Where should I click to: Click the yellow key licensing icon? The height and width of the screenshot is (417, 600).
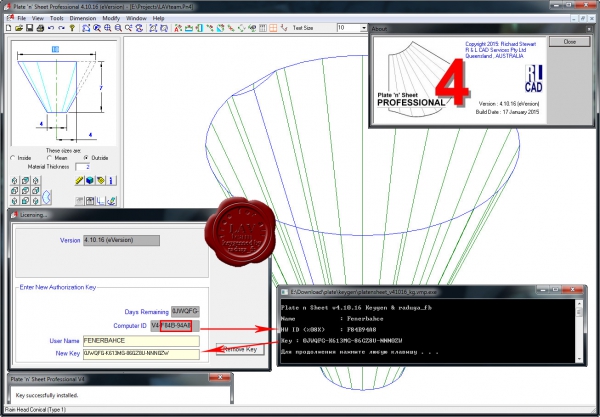coord(72,28)
